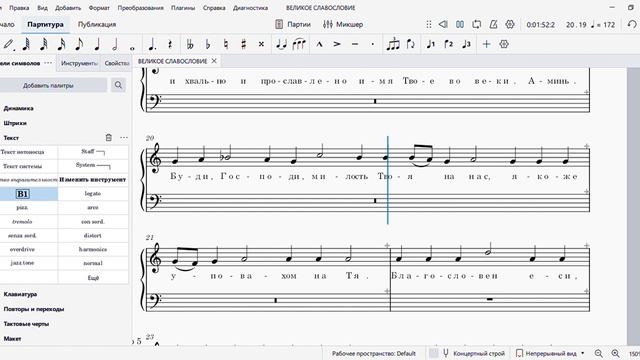The height and width of the screenshot is (360, 640).
Task: Add tenuto articulation
Action: 355,44
